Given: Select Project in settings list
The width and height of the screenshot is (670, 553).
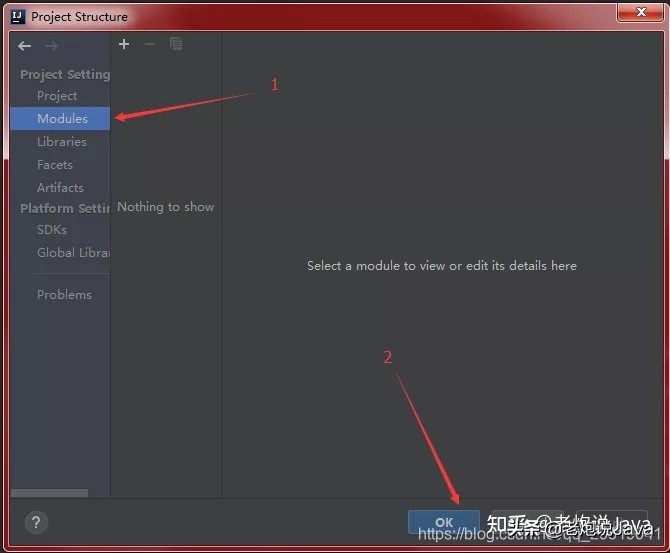Looking at the screenshot, I should [57, 96].
